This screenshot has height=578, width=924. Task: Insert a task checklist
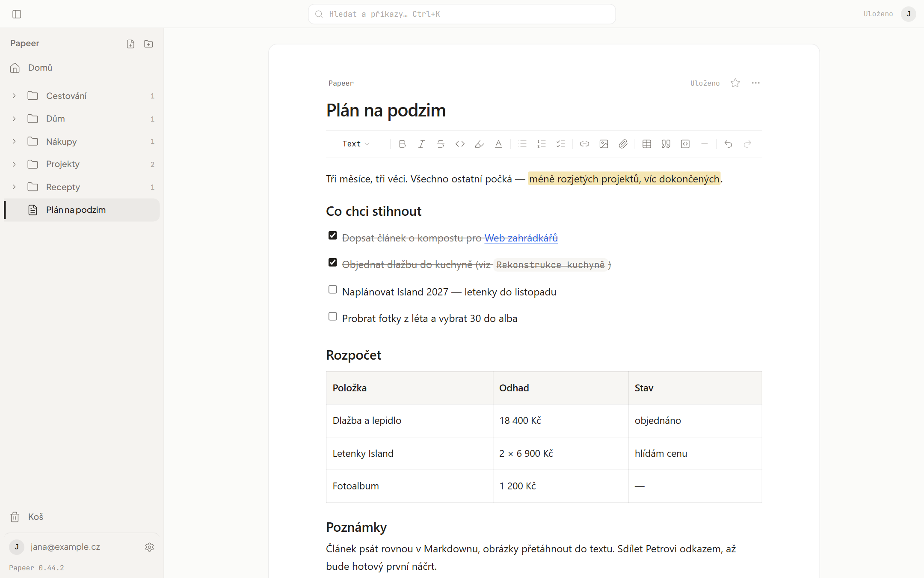pos(561,144)
